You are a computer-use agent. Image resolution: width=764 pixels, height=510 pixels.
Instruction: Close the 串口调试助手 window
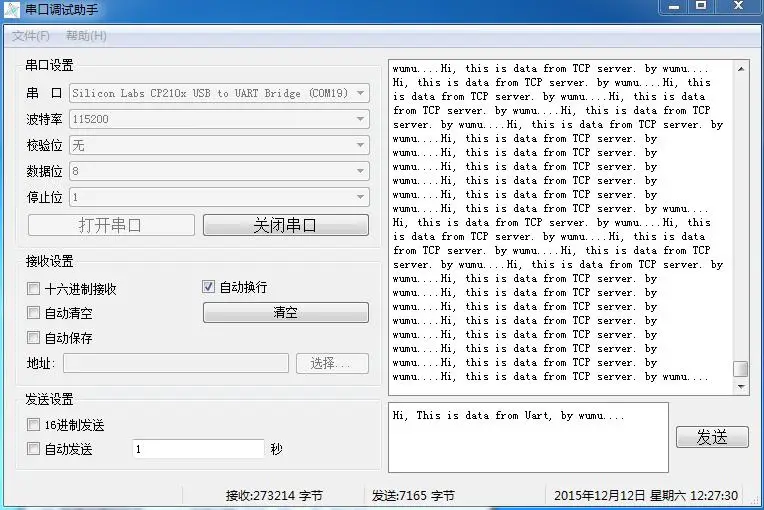coord(739,6)
